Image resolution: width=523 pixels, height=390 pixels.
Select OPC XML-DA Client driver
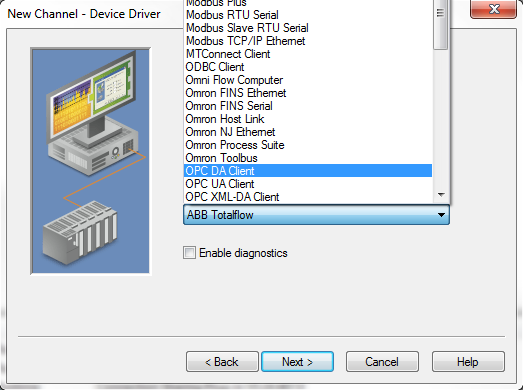pyautogui.click(x=308, y=197)
